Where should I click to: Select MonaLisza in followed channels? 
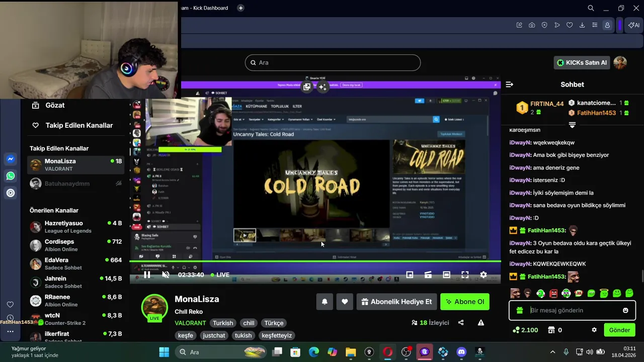tap(76, 165)
